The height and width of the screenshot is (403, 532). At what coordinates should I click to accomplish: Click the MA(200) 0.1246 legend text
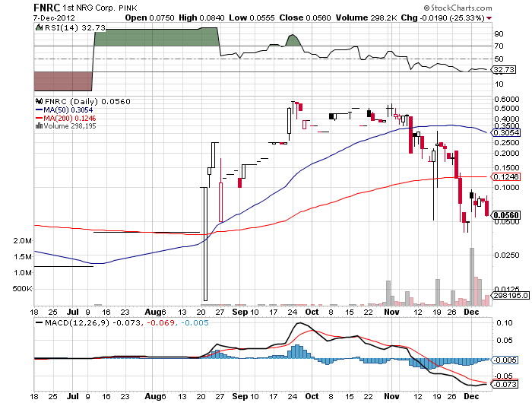click(70, 118)
